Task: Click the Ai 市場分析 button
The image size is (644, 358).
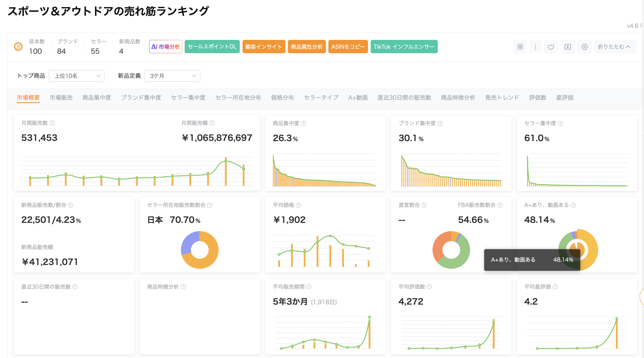Action: pos(166,47)
